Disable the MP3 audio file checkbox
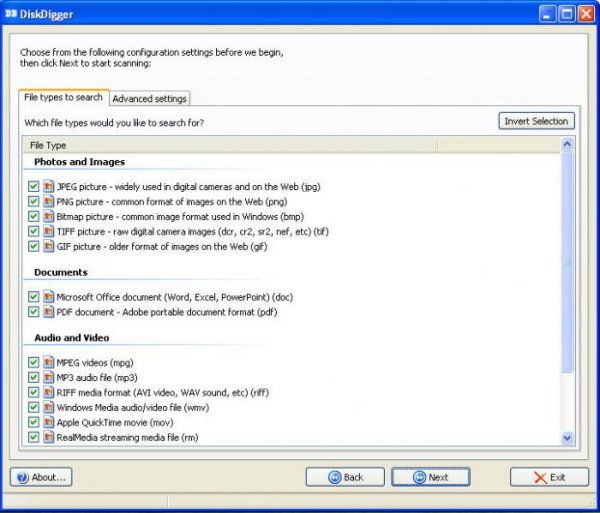Screen dimensions: 600x513 click(33, 377)
